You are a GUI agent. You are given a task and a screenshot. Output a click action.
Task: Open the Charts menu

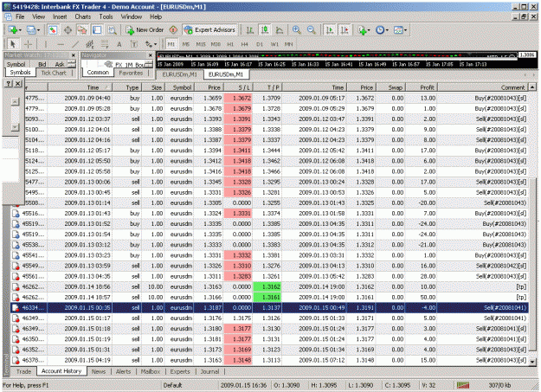click(83, 16)
